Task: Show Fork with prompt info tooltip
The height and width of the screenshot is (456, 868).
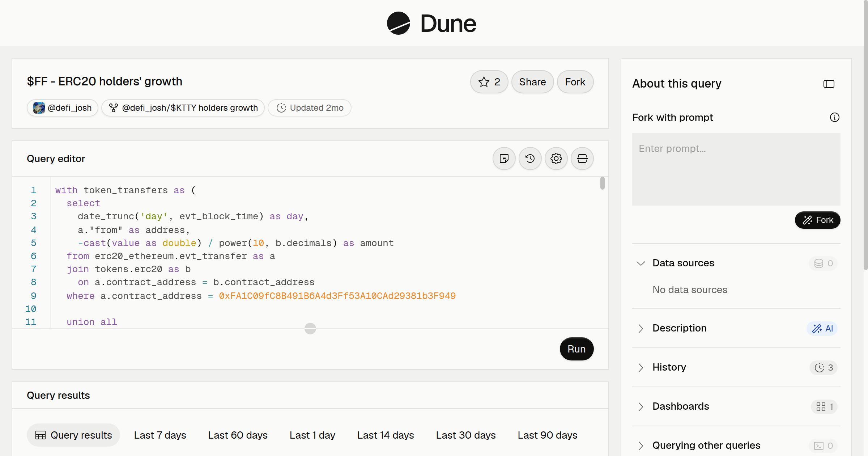Action: [834, 117]
